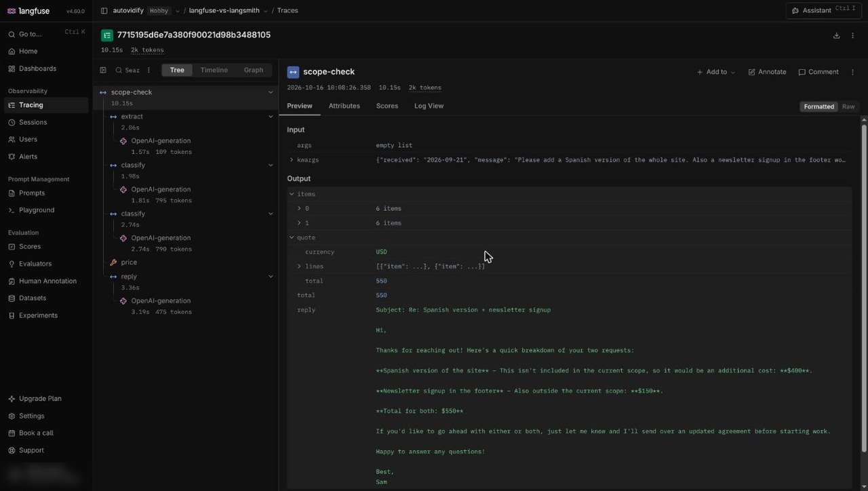Toggle the sidebar with the top-bar panel icon
The height and width of the screenshot is (491, 868).
click(104, 11)
